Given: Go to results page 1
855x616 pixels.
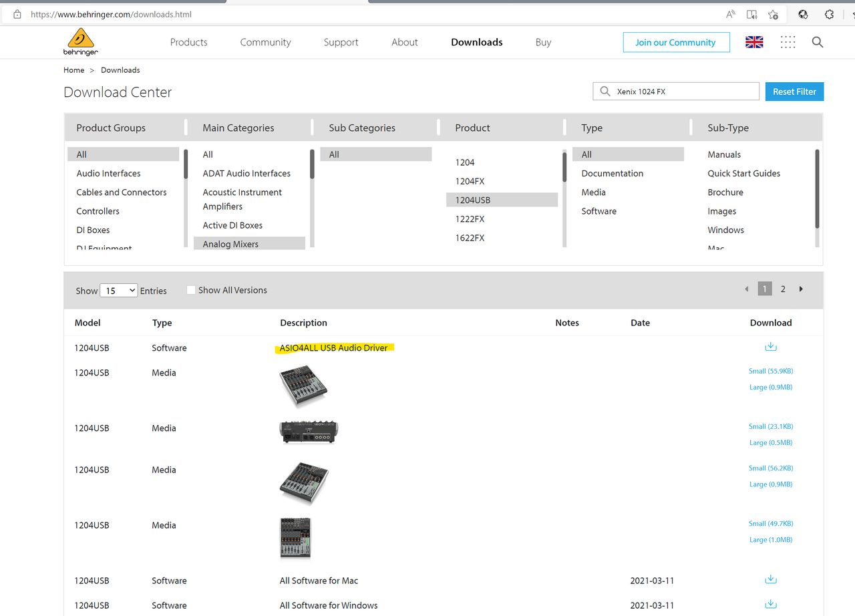Looking at the screenshot, I should (x=765, y=289).
